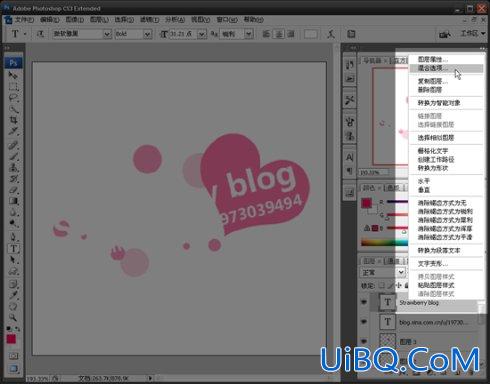Toggle visibility of 图层 3 layer
Image resolution: width=490 pixels, height=384 pixels.
click(x=364, y=341)
